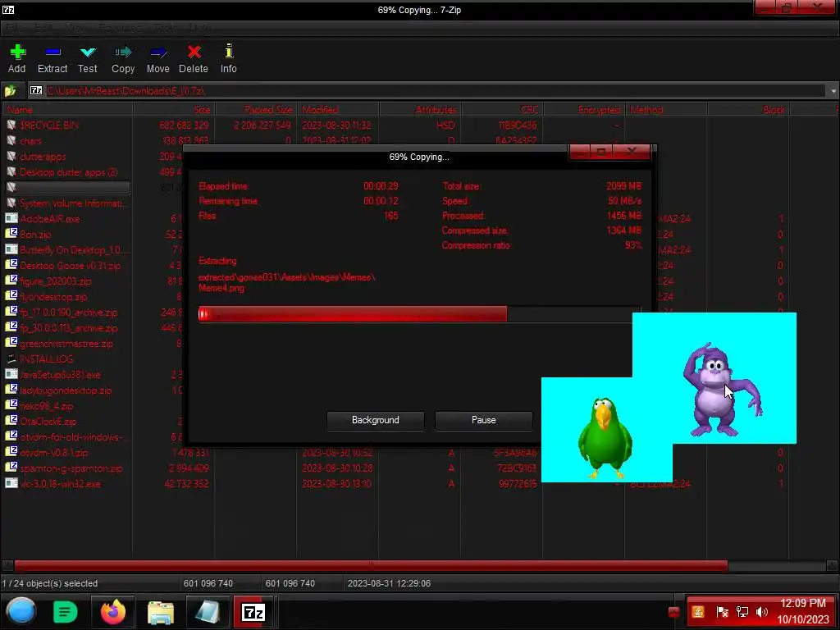This screenshot has height=630, width=840.
Task: Select the AdobeAIR.exe file icon
Action: click(x=11, y=218)
